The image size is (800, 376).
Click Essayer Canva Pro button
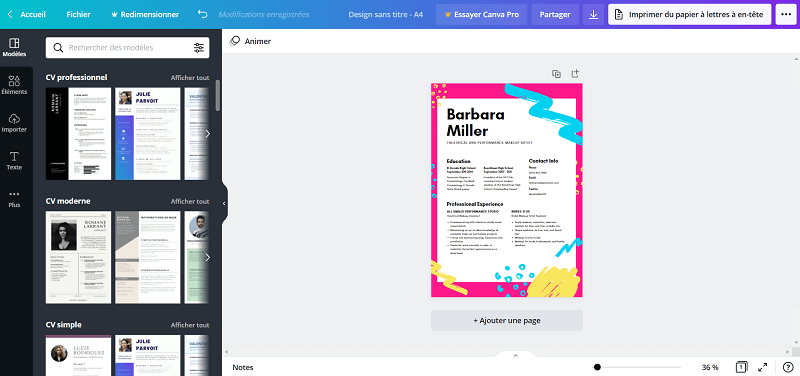click(482, 14)
